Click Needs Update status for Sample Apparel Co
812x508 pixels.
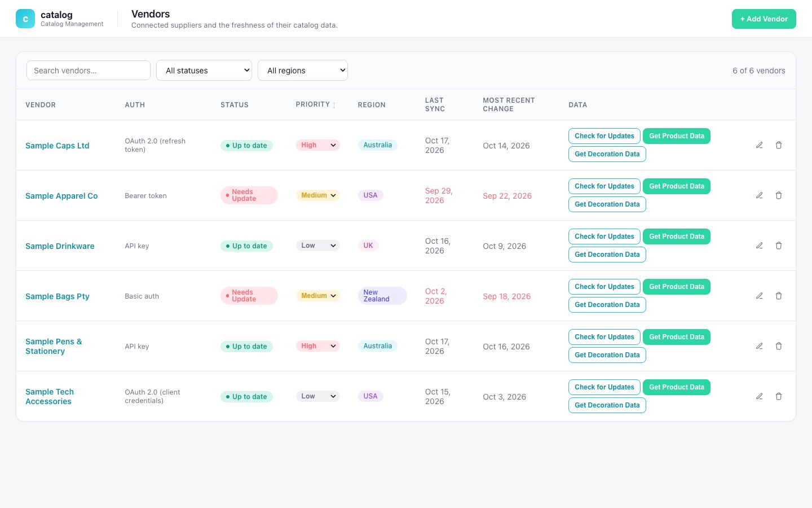click(x=249, y=195)
